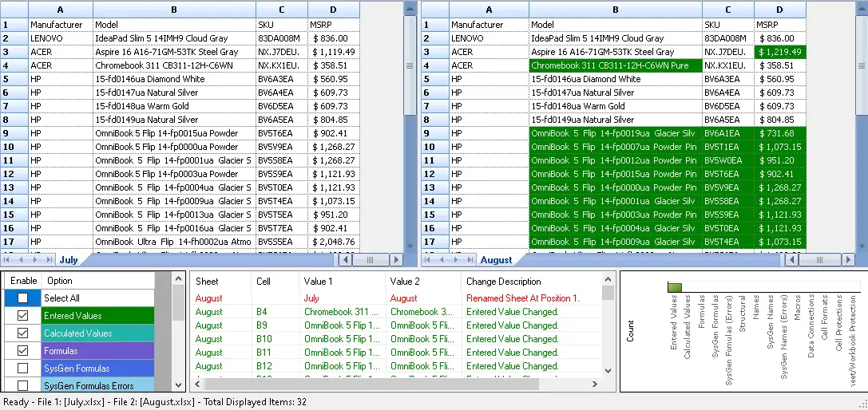The image size is (868, 410).
Task: Select the B11 change row in results
Action: (396, 353)
